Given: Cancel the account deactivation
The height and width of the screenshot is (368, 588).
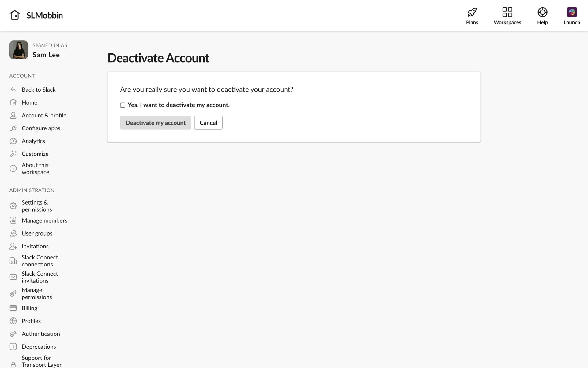Looking at the screenshot, I should point(208,123).
